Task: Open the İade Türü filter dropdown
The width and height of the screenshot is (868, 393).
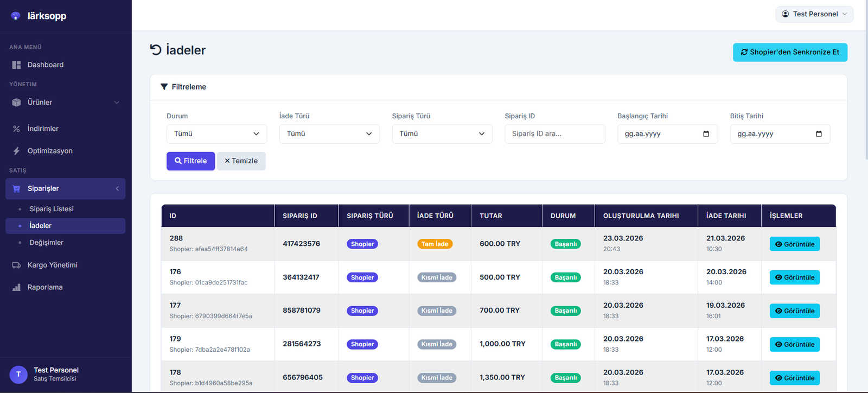Action: [x=329, y=134]
